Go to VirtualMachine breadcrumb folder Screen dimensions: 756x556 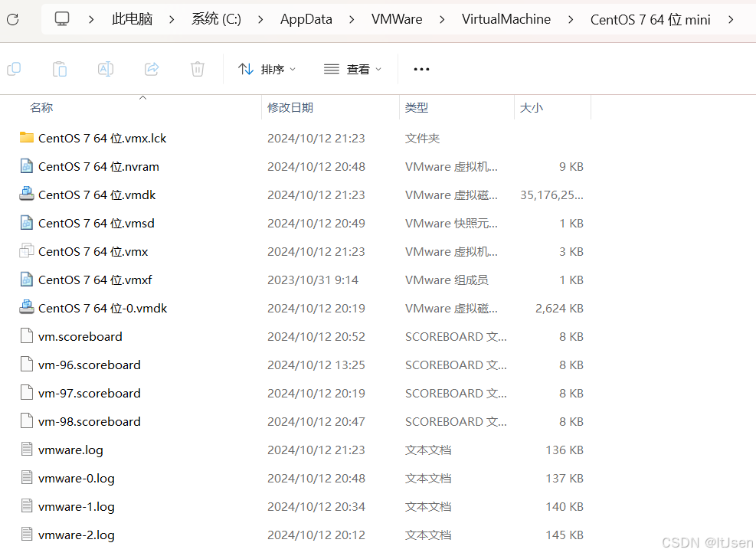pos(506,19)
